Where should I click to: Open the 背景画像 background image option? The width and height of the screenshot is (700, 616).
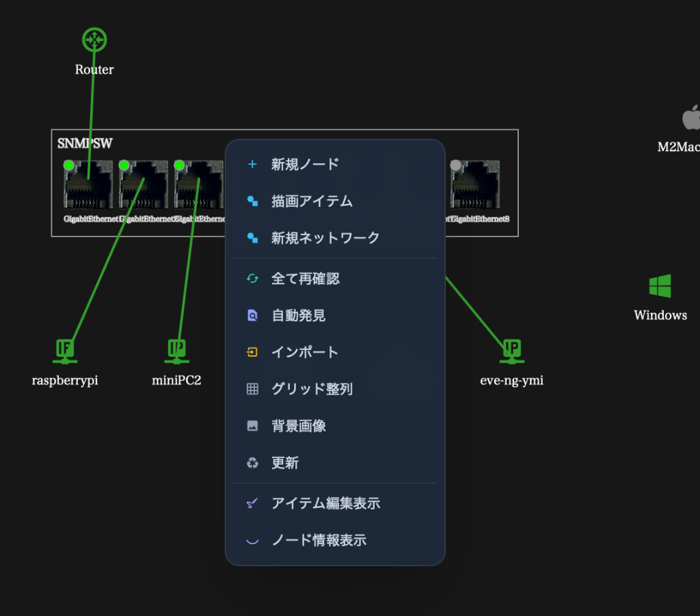pyautogui.click(x=335, y=426)
